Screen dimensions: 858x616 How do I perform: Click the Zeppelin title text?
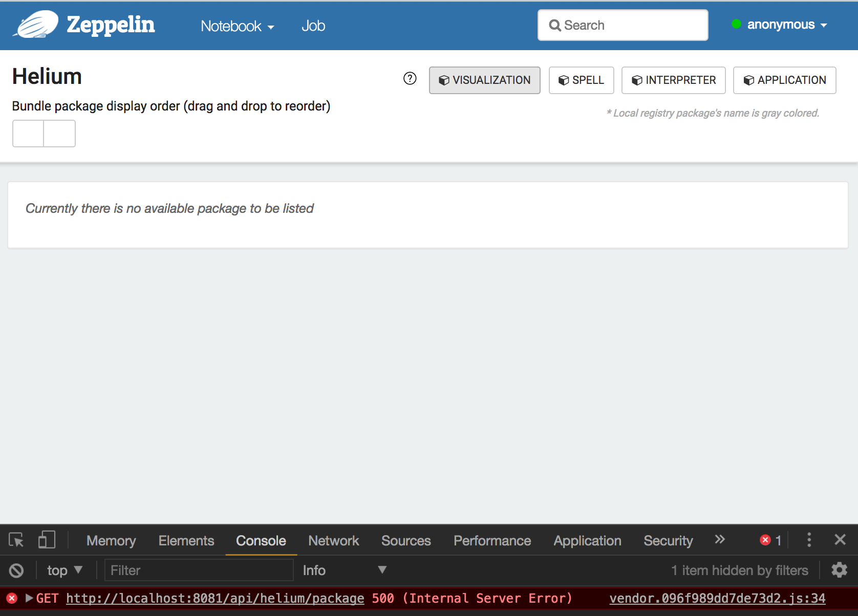tap(111, 25)
